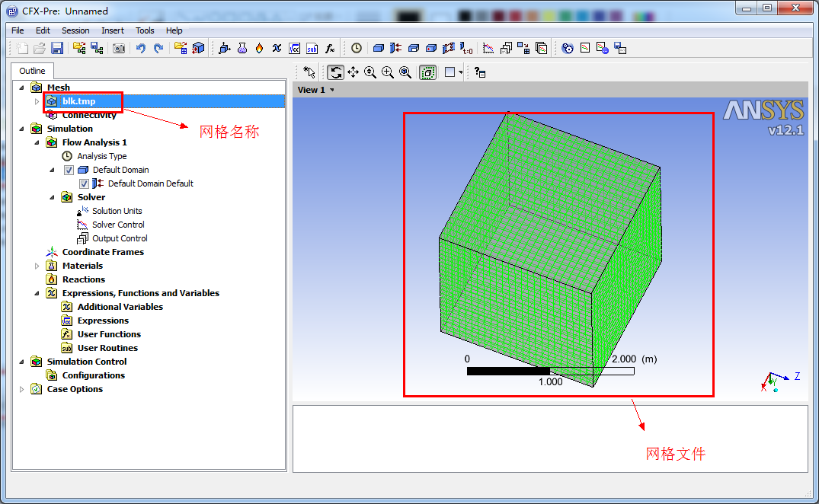
Task: Click the Save case toolbar icon
Action: pyautogui.click(x=57, y=48)
